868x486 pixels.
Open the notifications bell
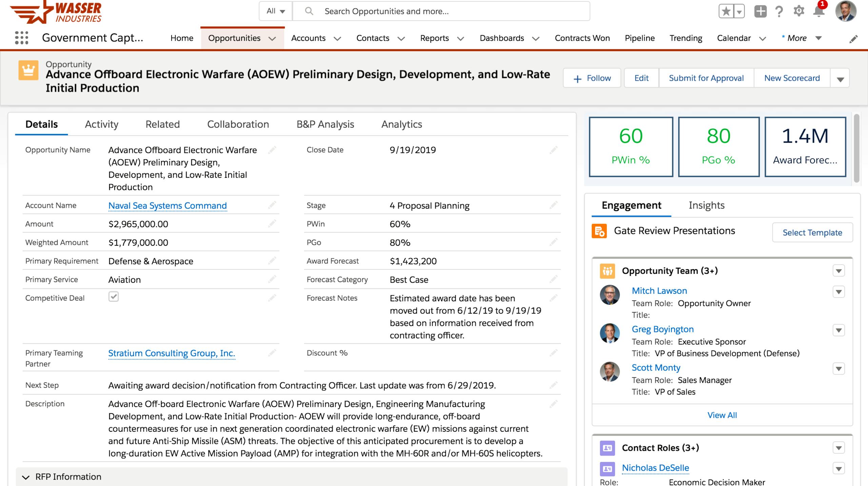818,11
